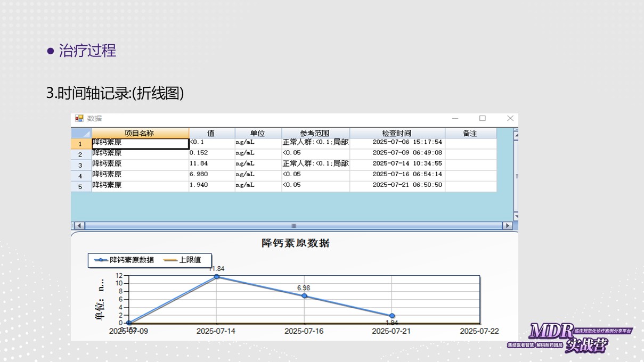Screen dimensions: 644x362
Task: Click the 数据 window title bar icon
Action: (x=79, y=118)
